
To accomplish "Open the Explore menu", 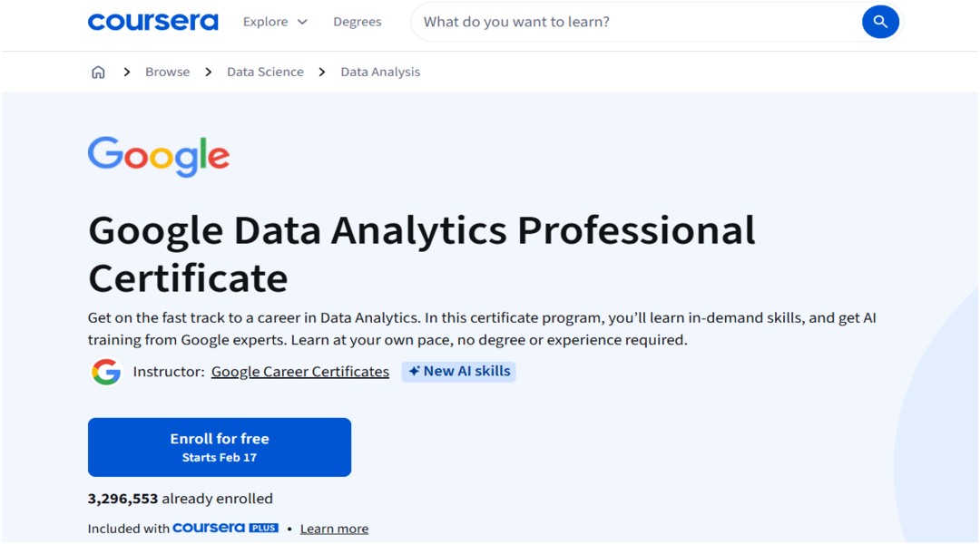I will coord(265,22).
